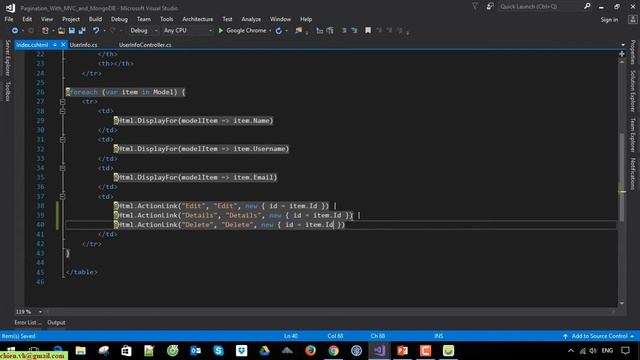Click the Quick Launch search magnifier icon
Viewport: 640px width, 360px height.
(587, 6)
